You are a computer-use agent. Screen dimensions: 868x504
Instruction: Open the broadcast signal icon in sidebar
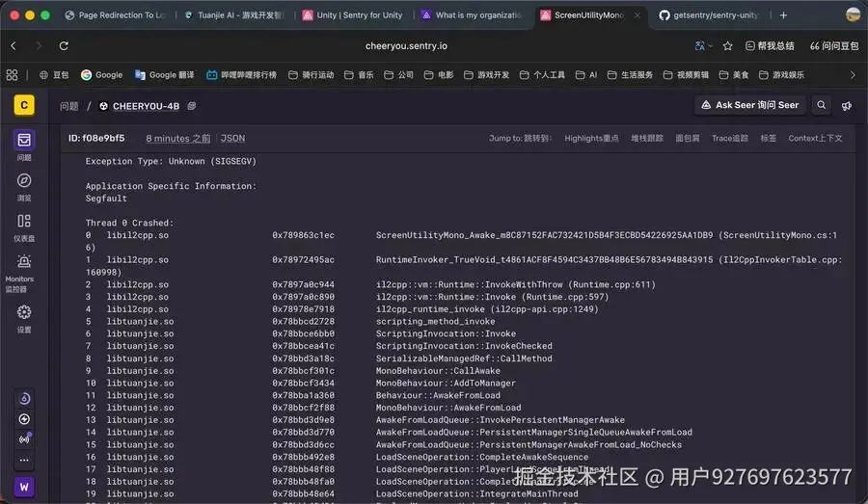[24, 439]
